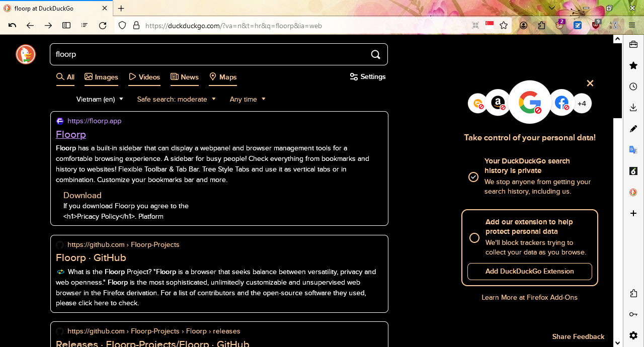Click the DuckDuckGo logo
Image resolution: width=644 pixels, height=347 pixels.
pyautogui.click(x=26, y=54)
